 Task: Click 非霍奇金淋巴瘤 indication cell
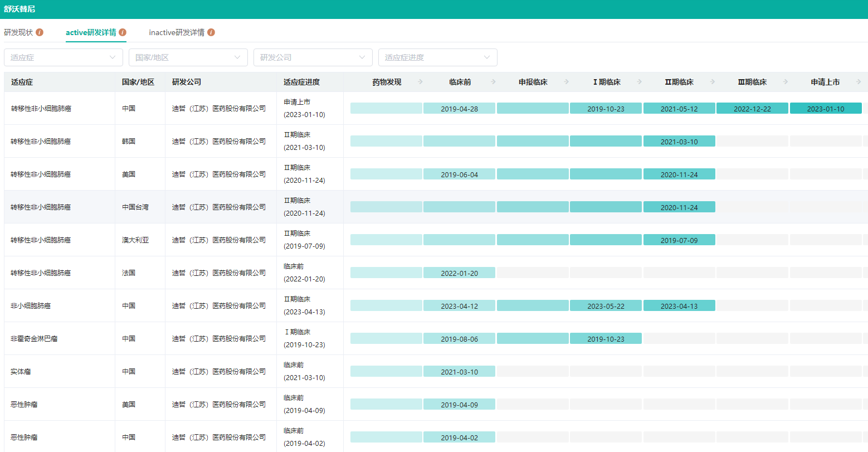[x=34, y=338]
